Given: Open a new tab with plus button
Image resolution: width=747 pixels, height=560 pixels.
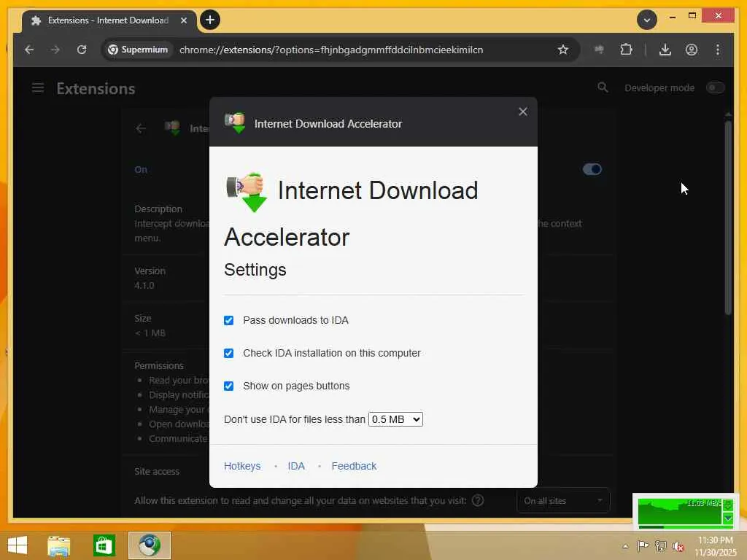Looking at the screenshot, I should (x=210, y=20).
